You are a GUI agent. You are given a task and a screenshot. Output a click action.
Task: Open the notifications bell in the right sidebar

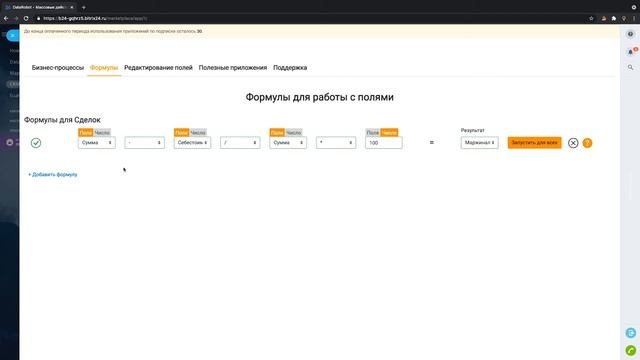(x=630, y=52)
